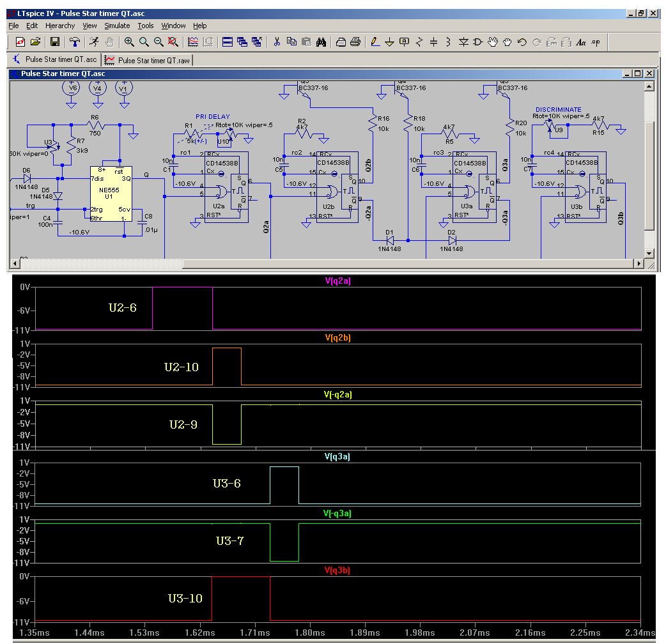The width and height of the screenshot is (666, 644).
Task: Switch to Pulse Star timer QT.asc tab
Action: point(56,60)
